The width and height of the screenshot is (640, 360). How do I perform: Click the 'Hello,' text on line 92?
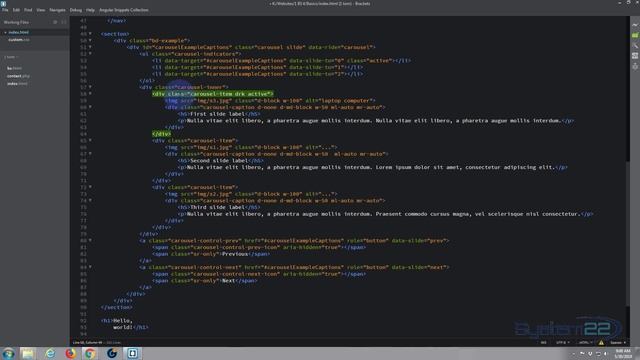pos(123,320)
